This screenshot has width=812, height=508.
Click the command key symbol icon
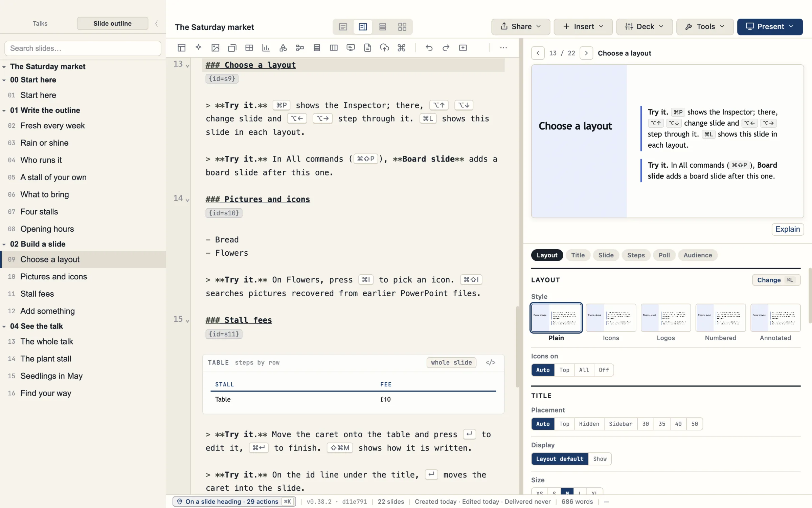pyautogui.click(x=402, y=48)
